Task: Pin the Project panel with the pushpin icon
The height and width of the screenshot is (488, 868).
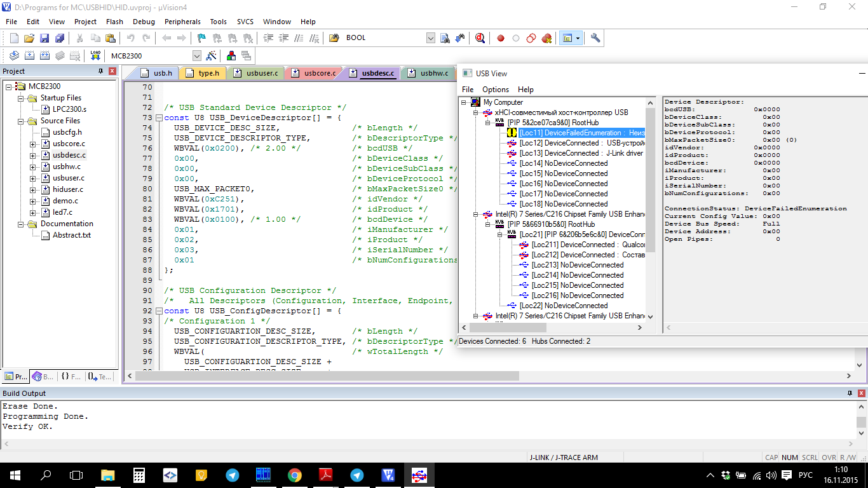Action: (x=100, y=71)
